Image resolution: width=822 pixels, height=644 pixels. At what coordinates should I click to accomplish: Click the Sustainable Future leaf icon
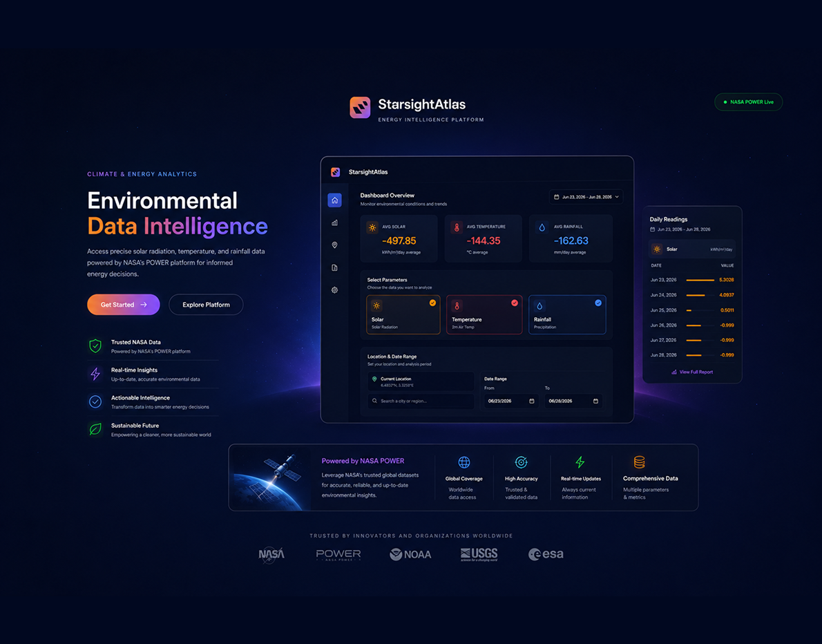point(95,430)
